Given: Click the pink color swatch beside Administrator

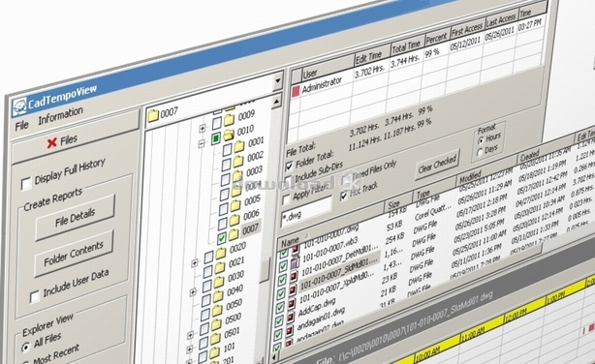Looking at the screenshot, I should [296, 92].
